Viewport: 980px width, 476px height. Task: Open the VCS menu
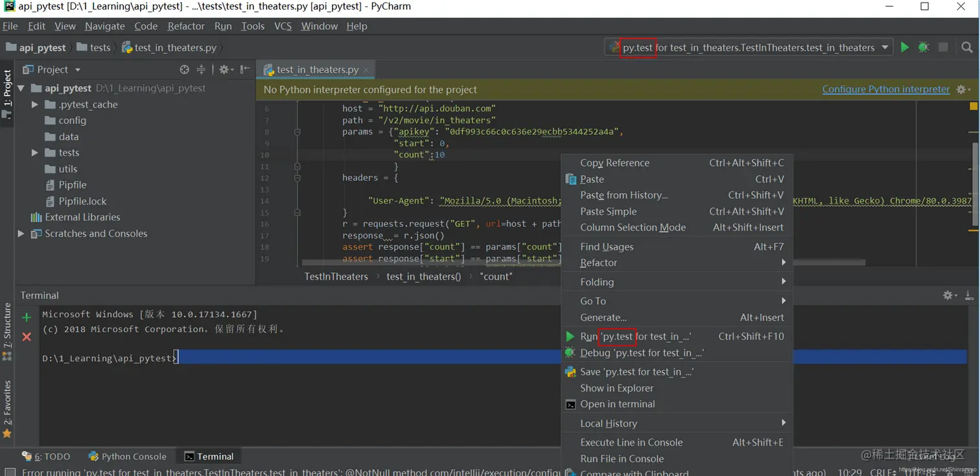[283, 26]
